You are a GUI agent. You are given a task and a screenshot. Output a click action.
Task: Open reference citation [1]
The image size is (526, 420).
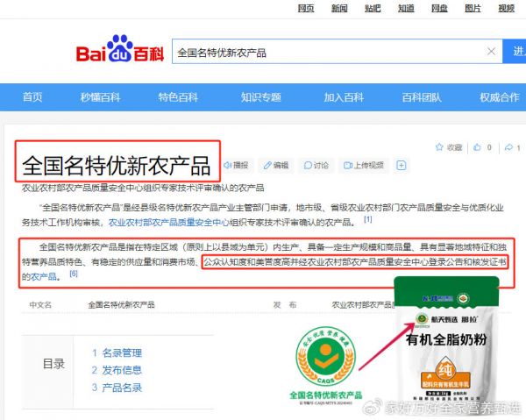(x=368, y=219)
